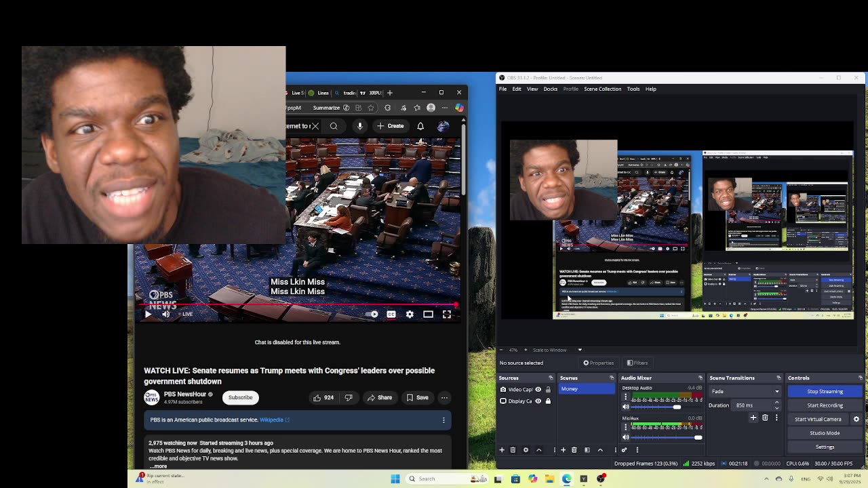The image size is (868, 488).
Task: Open Windows Start menu
Action: coord(395,479)
